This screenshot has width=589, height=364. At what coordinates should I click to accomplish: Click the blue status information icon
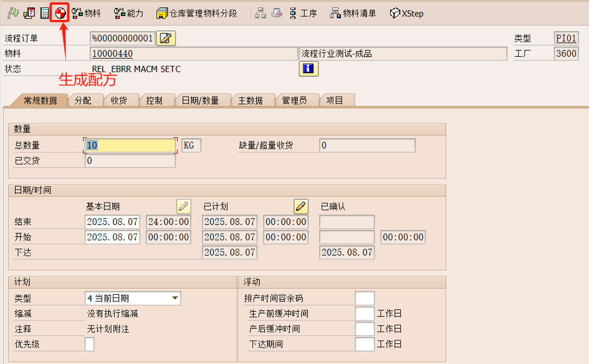tap(309, 69)
